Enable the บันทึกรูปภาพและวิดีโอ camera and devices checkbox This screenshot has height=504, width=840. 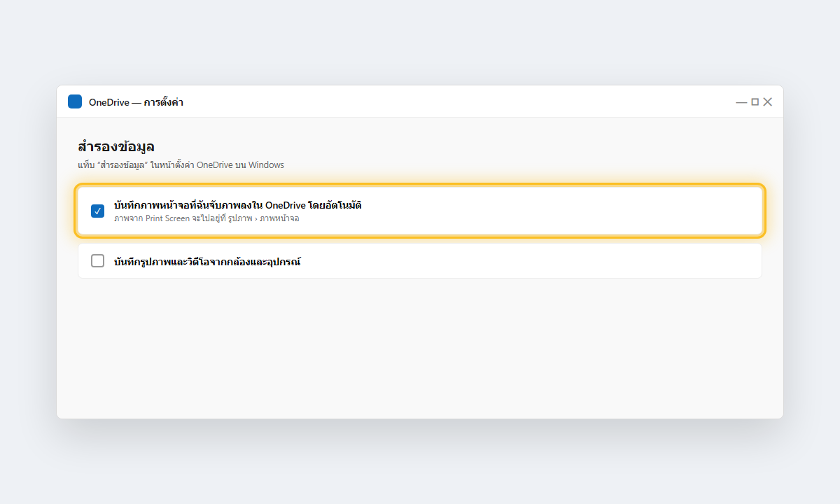[98, 261]
